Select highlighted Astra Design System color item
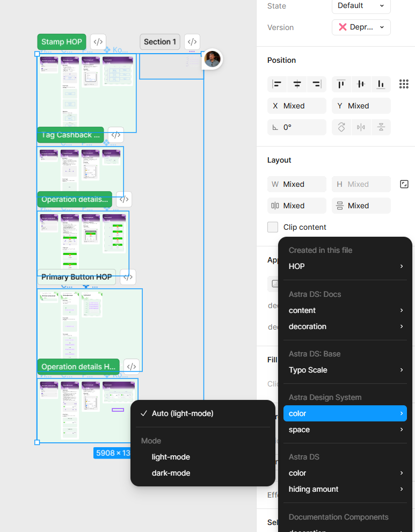 click(x=345, y=413)
